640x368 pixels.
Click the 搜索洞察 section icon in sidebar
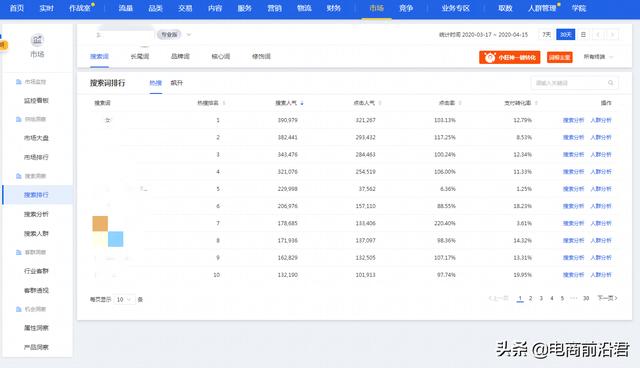point(18,176)
